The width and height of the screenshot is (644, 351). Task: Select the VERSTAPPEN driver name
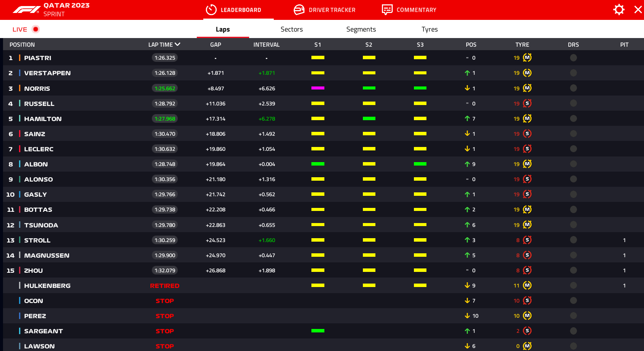pos(48,73)
